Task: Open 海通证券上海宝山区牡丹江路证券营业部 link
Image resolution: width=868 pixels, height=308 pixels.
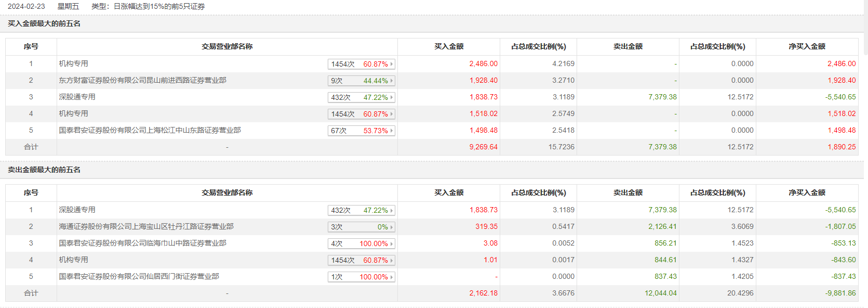Action: coord(146,226)
